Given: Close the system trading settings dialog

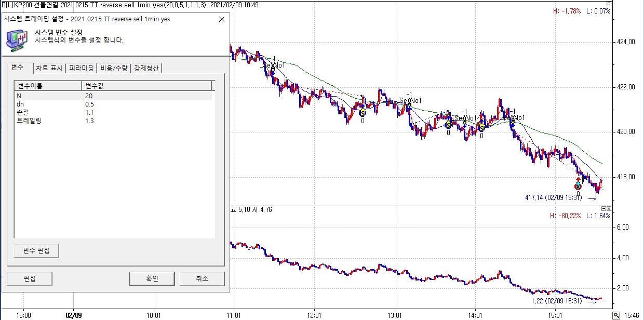Looking at the screenshot, I should (x=222, y=19).
